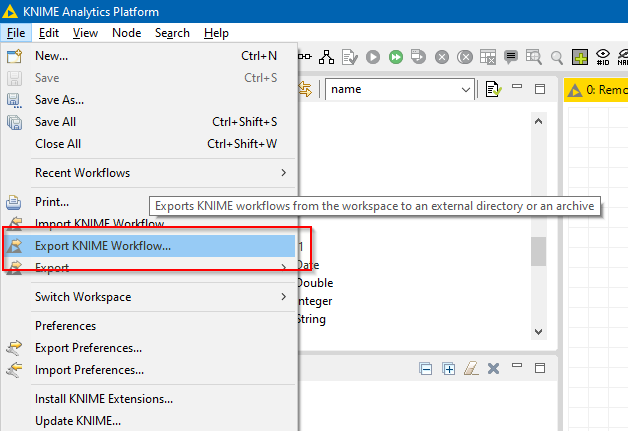
Task: Select Save All in the File menu
Action: 150,122
